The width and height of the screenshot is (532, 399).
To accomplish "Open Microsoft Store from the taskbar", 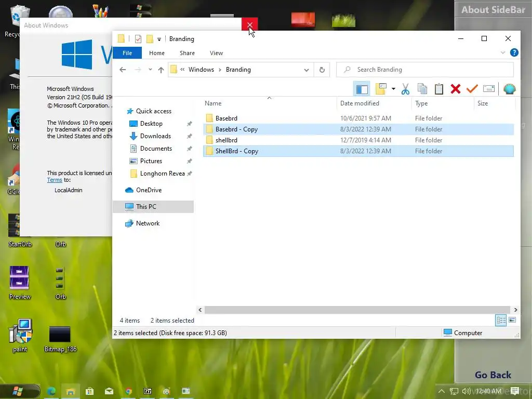I will tap(89, 391).
